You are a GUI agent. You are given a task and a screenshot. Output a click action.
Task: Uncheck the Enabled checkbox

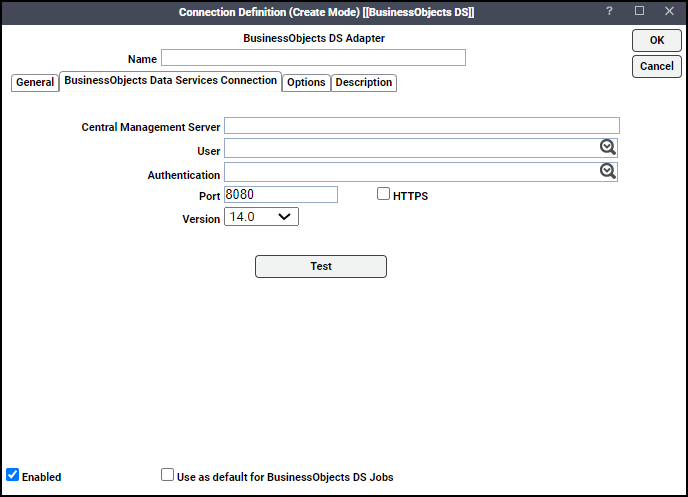pyautogui.click(x=13, y=475)
